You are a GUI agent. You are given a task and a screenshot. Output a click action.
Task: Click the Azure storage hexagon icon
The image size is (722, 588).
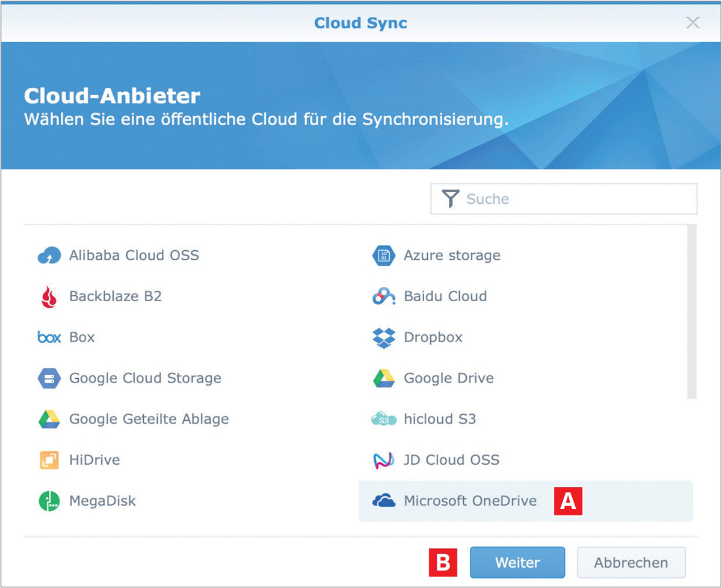click(384, 256)
